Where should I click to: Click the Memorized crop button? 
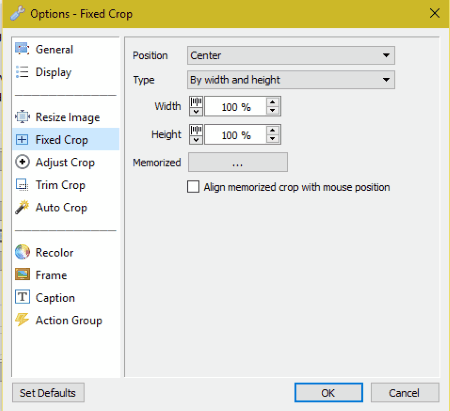click(x=238, y=162)
